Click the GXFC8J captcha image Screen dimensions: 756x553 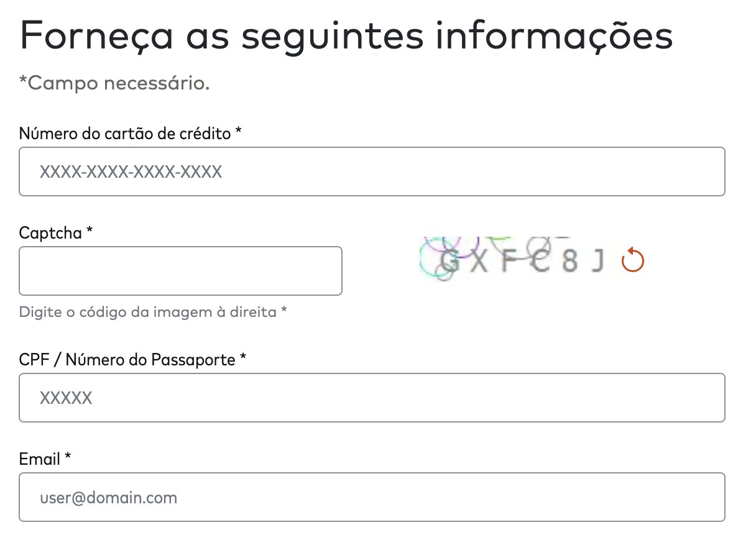pyautogui.click(x=514, y=258)
